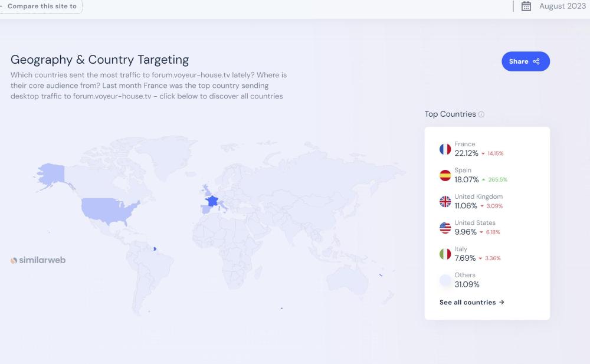Click the United States flag icon
Viewport: 590px width, 364px height.
(445, 228)
